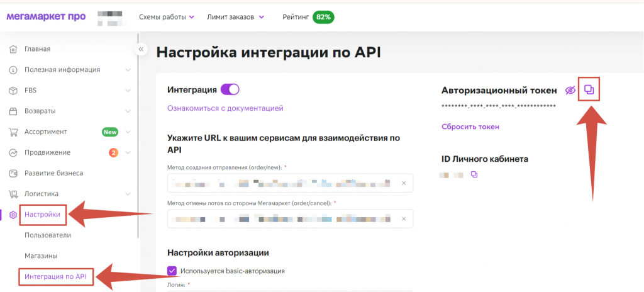Click the Настройки gear icon
The image size is (644, 292).
(x=13, y=215)
